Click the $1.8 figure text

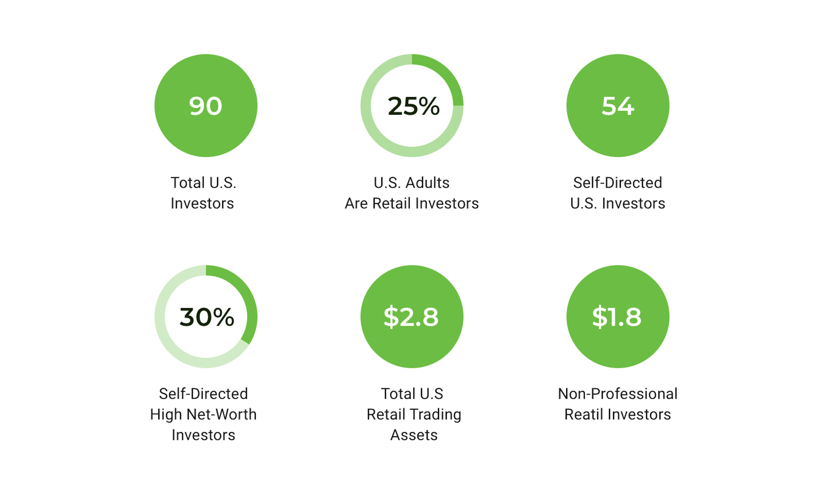(x=617, y=317)
